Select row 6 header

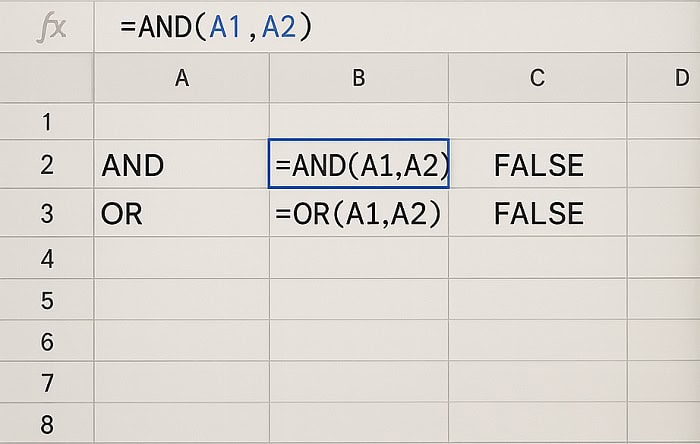46,342
